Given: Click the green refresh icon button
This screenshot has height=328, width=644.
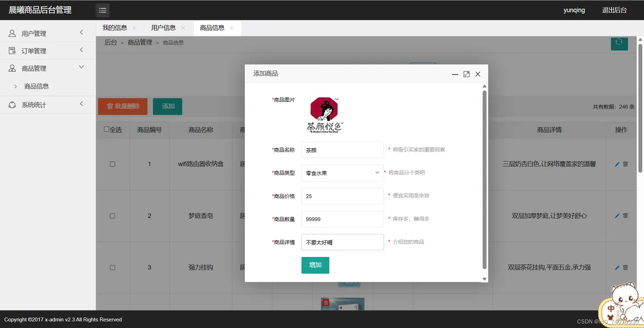Looking at the screenshot, I should pos(619,43).
